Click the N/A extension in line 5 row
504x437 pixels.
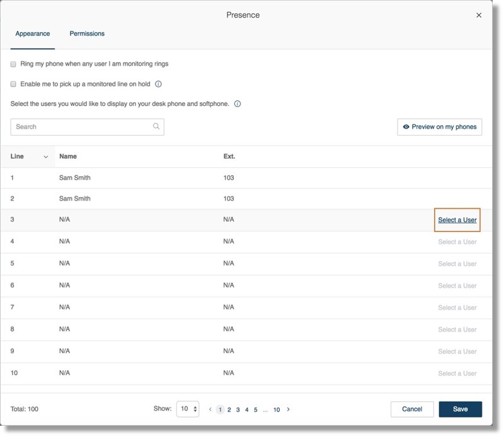(x=229, y=263)
